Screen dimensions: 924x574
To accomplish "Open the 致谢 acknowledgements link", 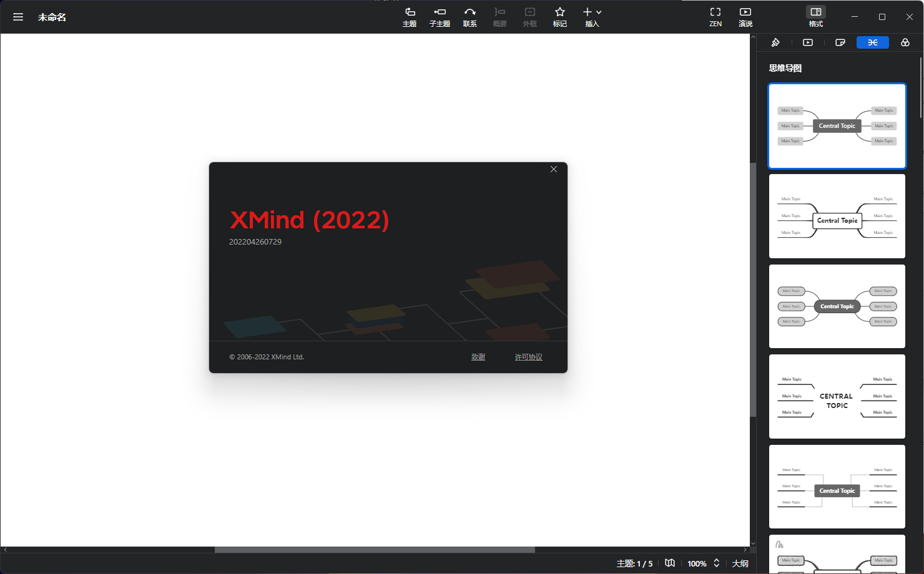I will 478,357.
